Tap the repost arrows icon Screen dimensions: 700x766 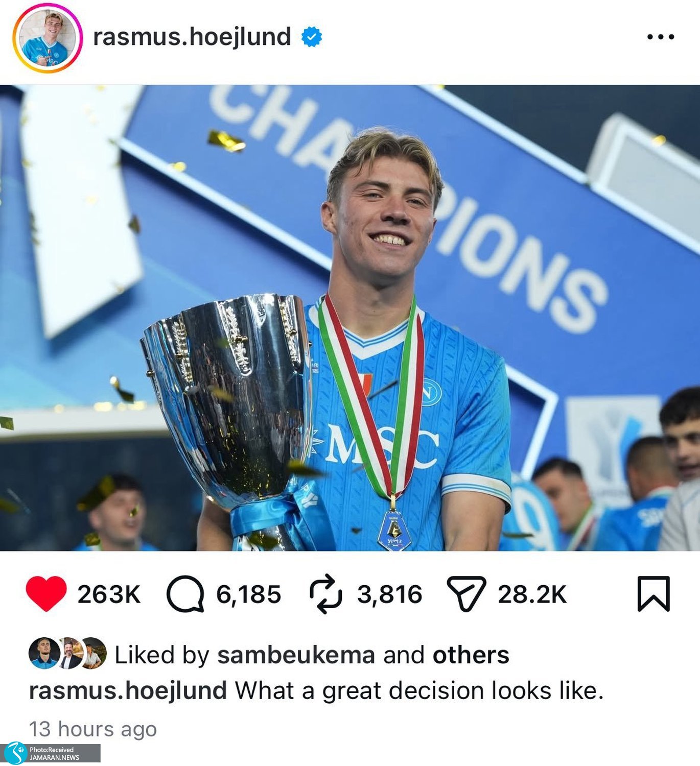[326, 594]
